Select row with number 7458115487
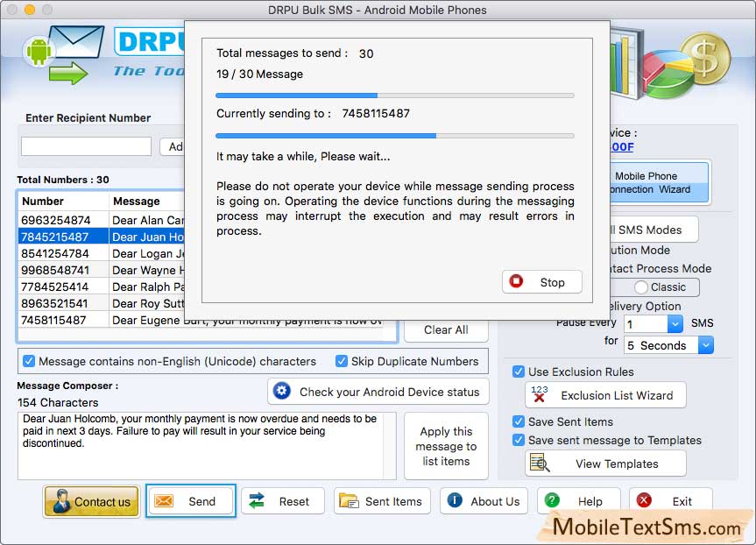Viewport: 756px width, 545px height. 201,320
